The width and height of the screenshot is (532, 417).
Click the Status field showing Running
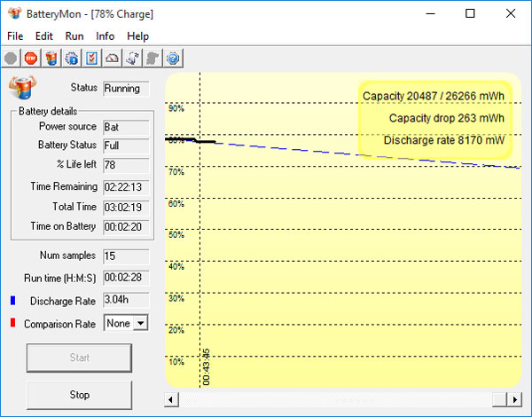tap(126, 89)
